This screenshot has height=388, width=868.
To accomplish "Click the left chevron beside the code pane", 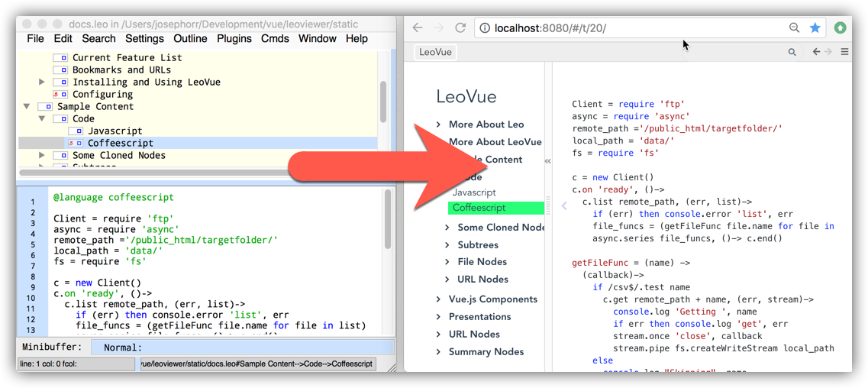I will 564,206.
